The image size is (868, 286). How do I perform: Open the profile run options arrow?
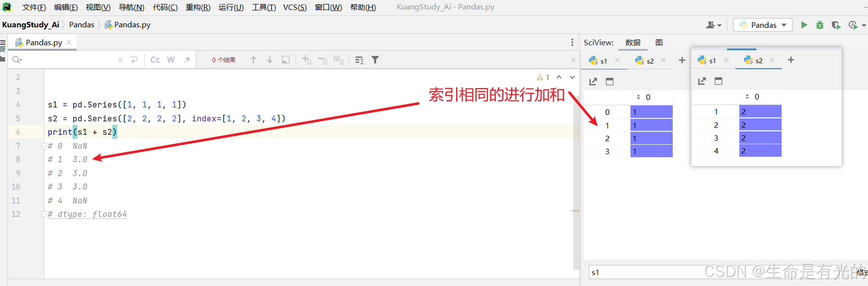(x=864, y=25)
